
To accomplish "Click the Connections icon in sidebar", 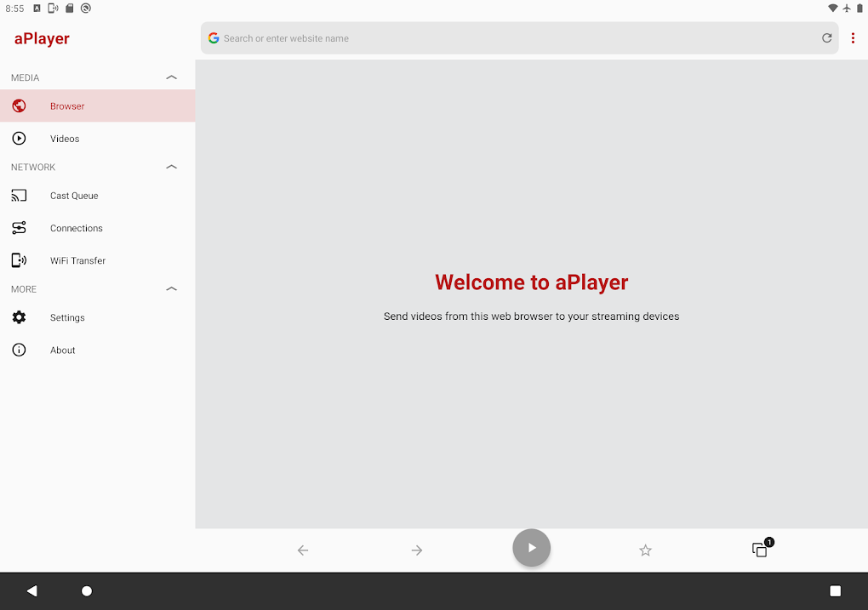I will pyautogui.click(x=19, y=228).
